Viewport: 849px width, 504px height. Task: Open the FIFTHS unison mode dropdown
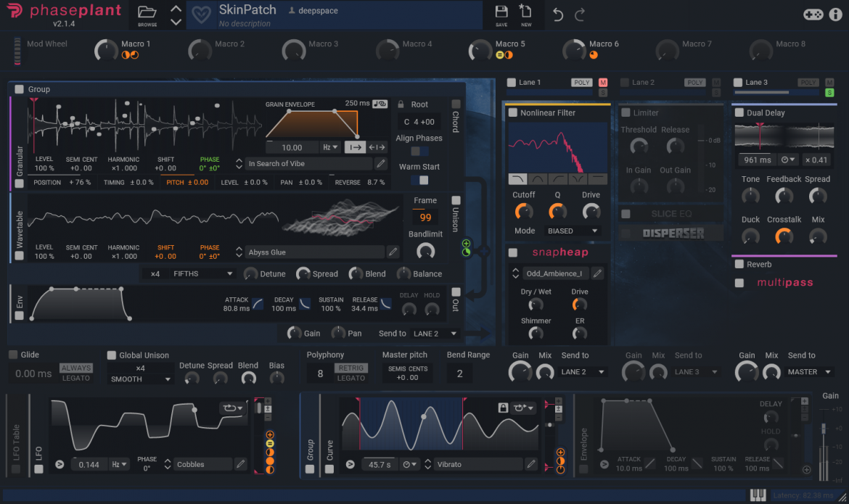point(202,273)
